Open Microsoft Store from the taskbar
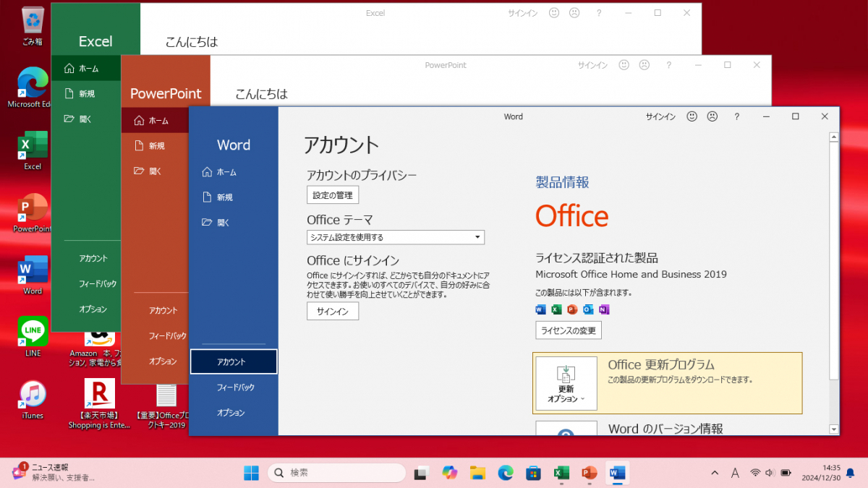The image size is (868, 488). 533,473
